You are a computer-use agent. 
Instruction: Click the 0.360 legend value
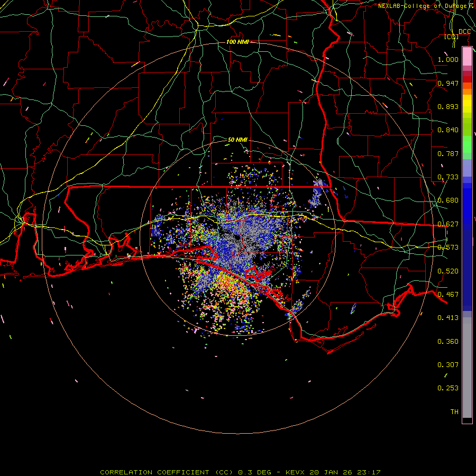[448, 342]
